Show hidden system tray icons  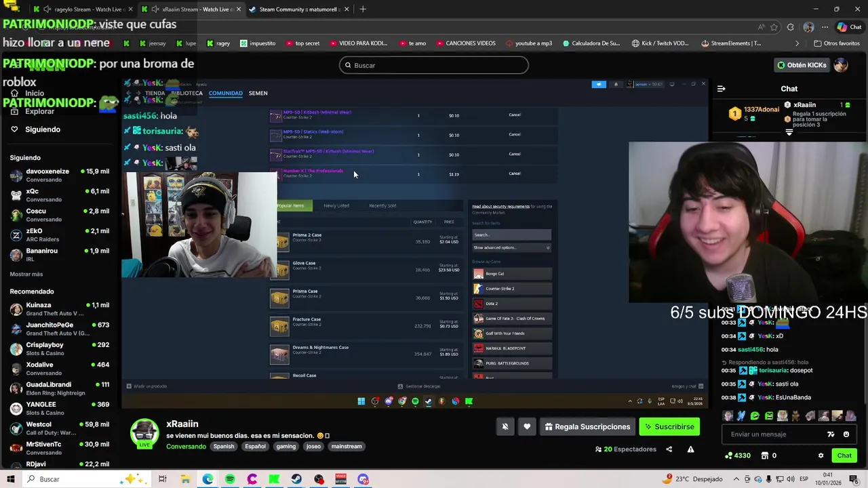(736, 479)
